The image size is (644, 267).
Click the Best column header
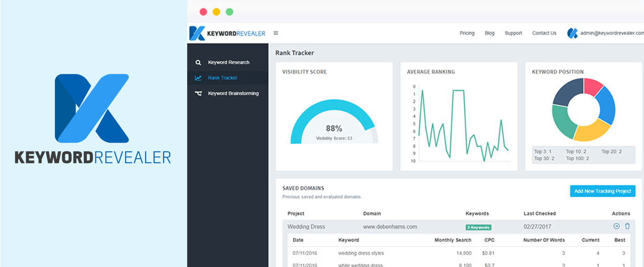(x=620, y=240)
